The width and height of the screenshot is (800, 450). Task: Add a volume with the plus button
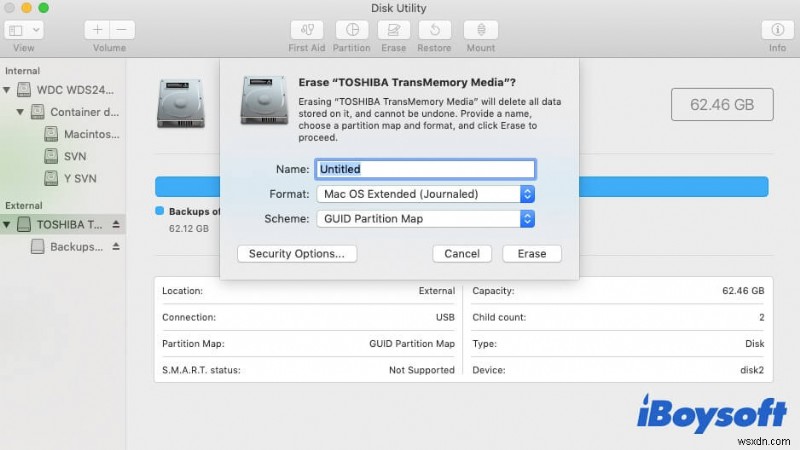coord(97,30)
